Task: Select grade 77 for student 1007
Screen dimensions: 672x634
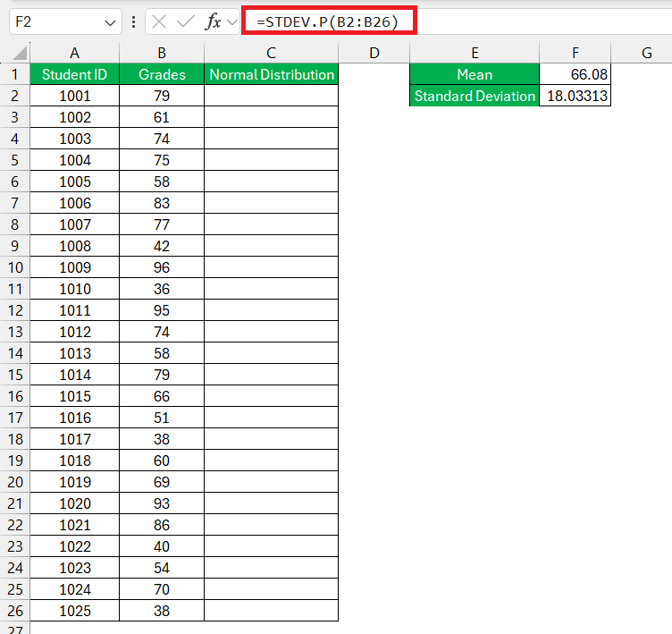Action: click(162, 224)
